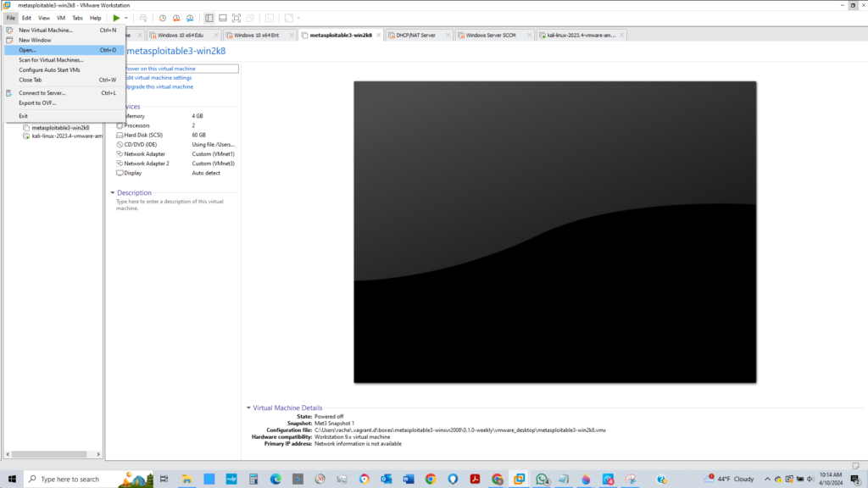Open Word from the taskbar
Screen dimensions: 868x488
click(x=409, y=480)
